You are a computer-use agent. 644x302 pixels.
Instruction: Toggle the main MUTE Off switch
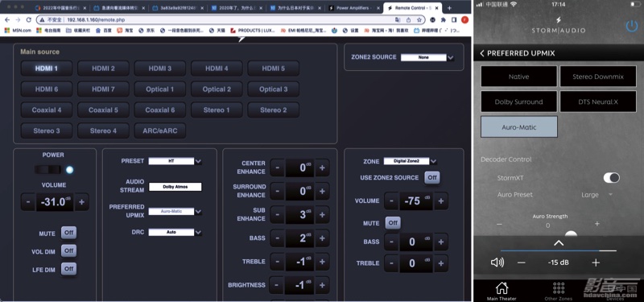click(68, 233)
